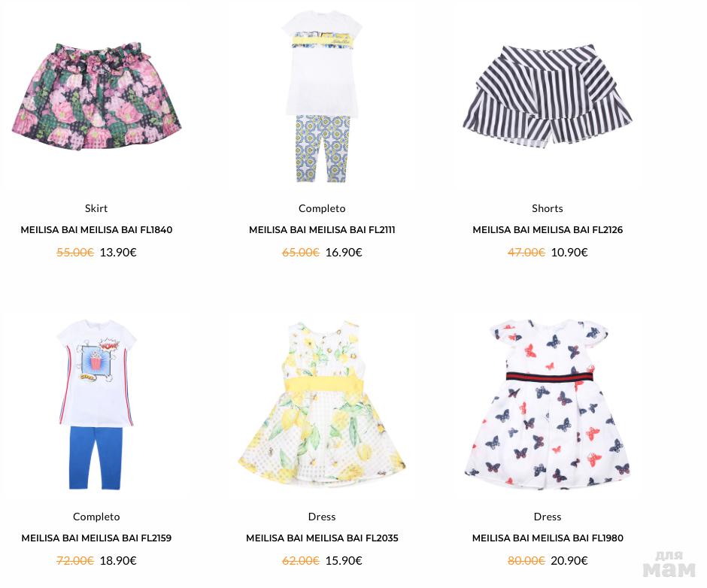Screen dimensions: 707x588
Task: Click the MEILISA BAI FL1840 product title
Action: pyautogui.click(x=96, y=229)
